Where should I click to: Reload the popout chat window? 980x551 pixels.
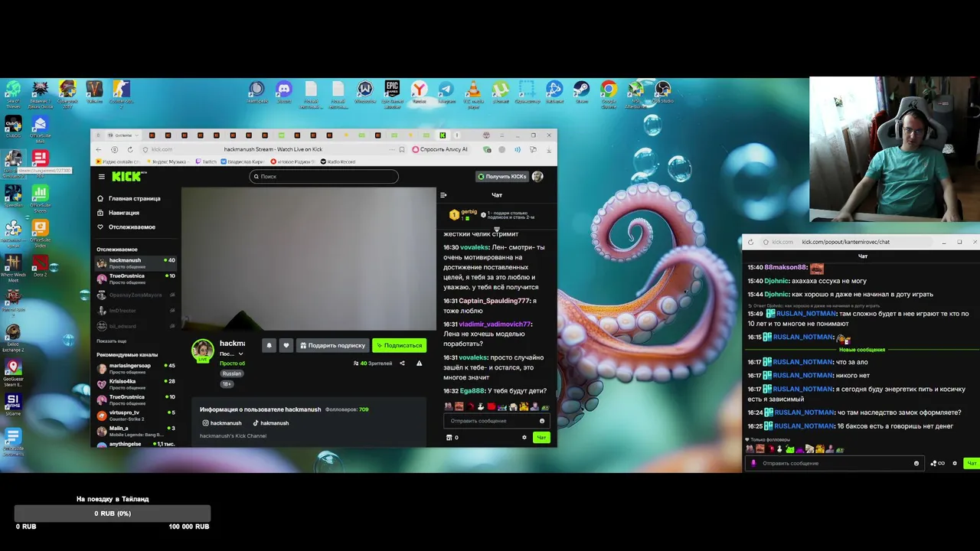[x=750, y=242]
